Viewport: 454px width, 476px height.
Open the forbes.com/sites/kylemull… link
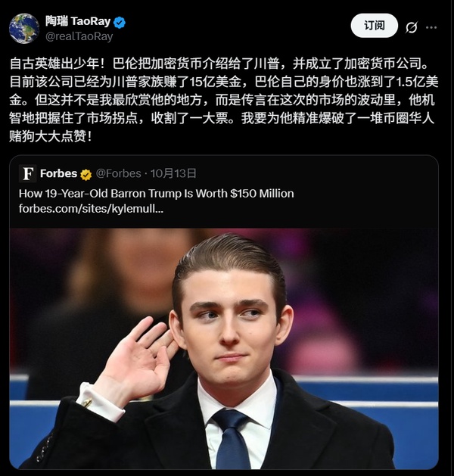91,209
